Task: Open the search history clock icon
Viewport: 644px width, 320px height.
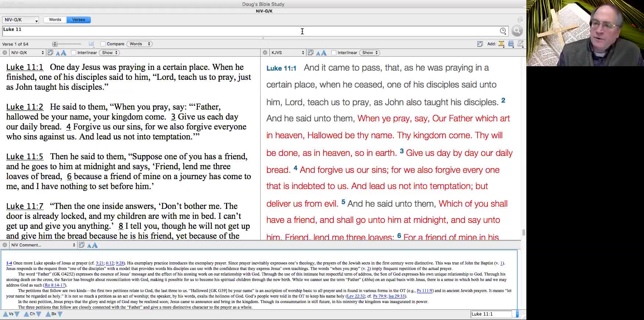Action: point(503,31)
